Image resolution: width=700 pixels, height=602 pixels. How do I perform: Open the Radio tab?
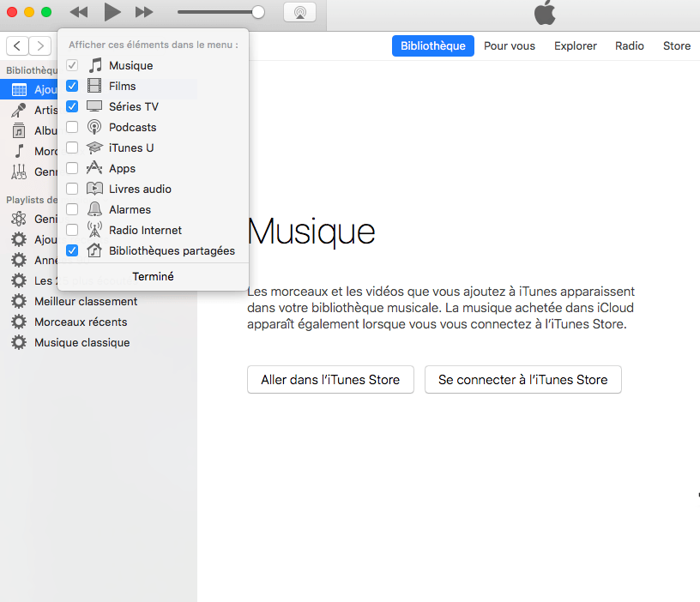pos(630,45)
